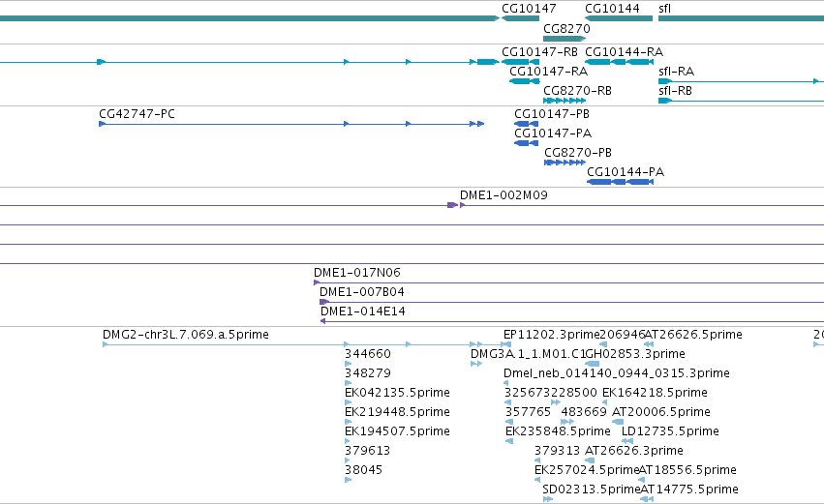
Task: Select the CG10144-PA protein label
Action: point(626,172)
